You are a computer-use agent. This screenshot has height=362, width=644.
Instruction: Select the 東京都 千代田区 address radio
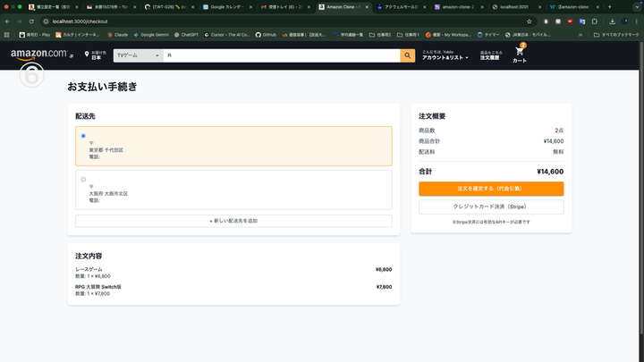(x=83, y=136)
